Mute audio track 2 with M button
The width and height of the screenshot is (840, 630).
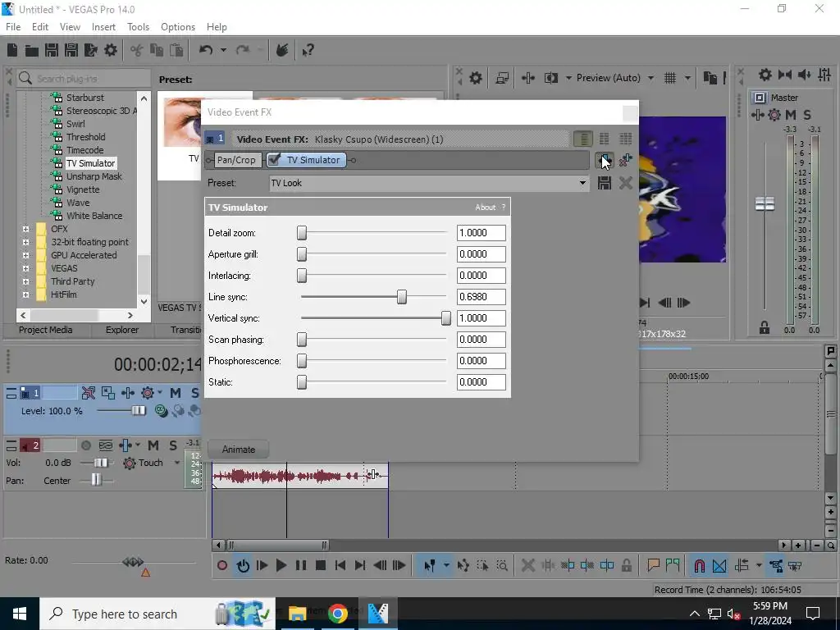pos(153,445)
